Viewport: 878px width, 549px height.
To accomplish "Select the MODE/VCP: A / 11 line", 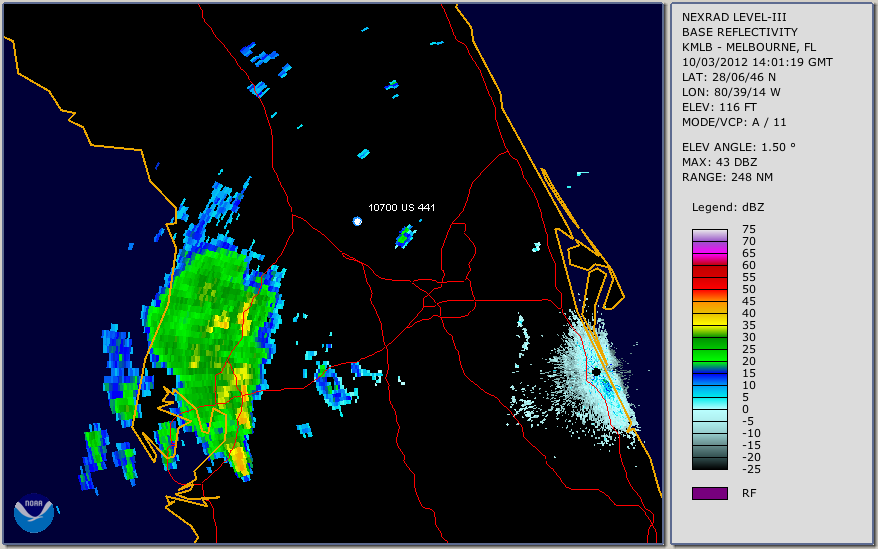I will coord(734,122).
